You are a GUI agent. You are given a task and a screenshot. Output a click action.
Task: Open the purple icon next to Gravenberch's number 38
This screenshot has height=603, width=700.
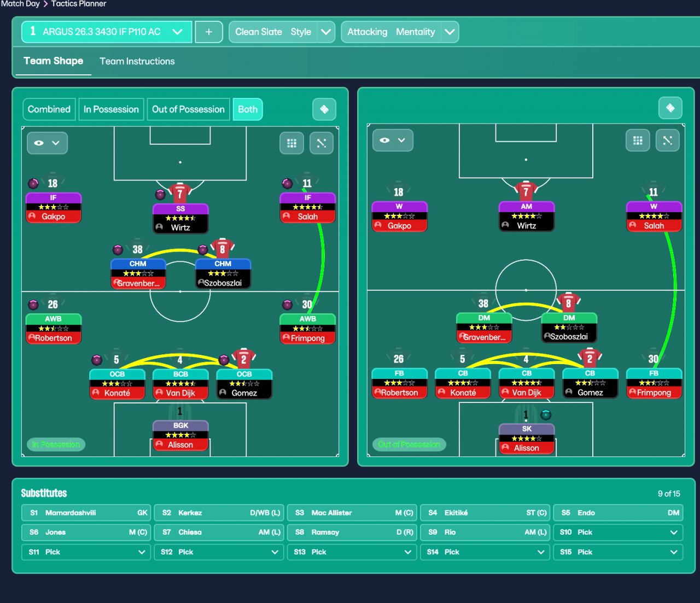pos(118,250)
